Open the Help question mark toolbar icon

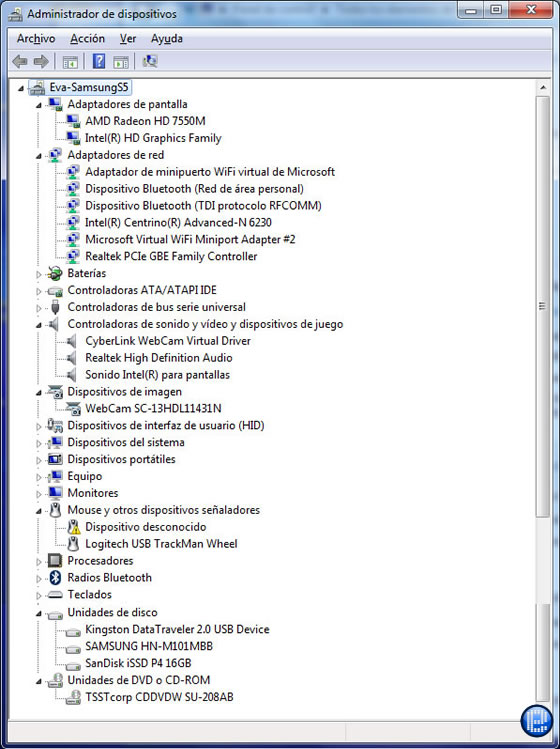pyautogui.click(x=99, y=61)
